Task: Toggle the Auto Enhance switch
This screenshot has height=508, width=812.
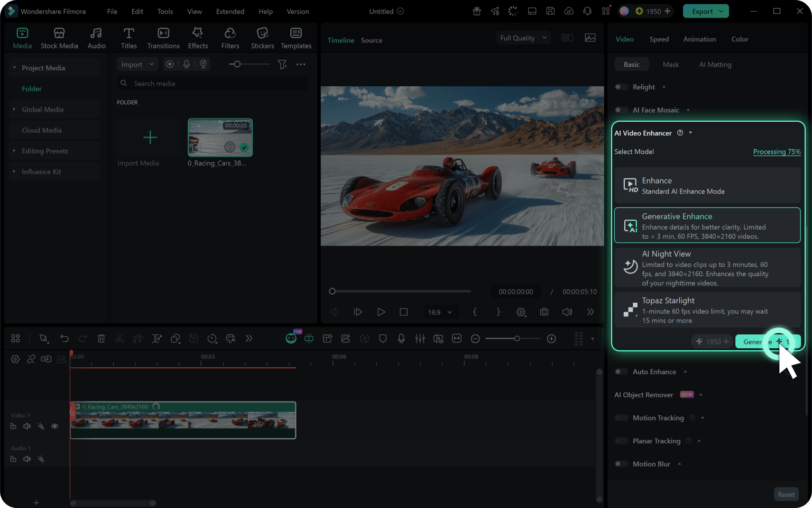Action: pos(621,371)
